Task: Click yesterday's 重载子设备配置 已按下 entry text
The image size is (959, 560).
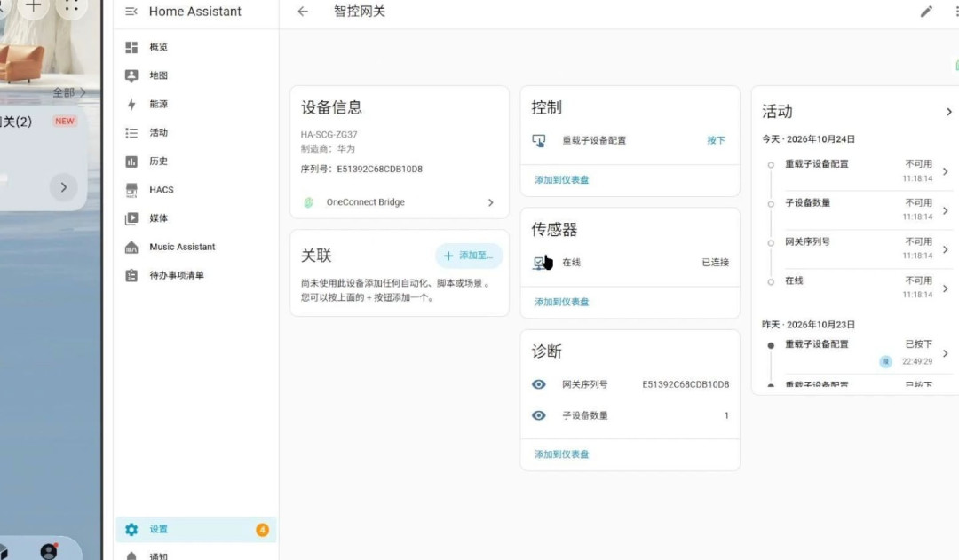Action: (817, 344)
